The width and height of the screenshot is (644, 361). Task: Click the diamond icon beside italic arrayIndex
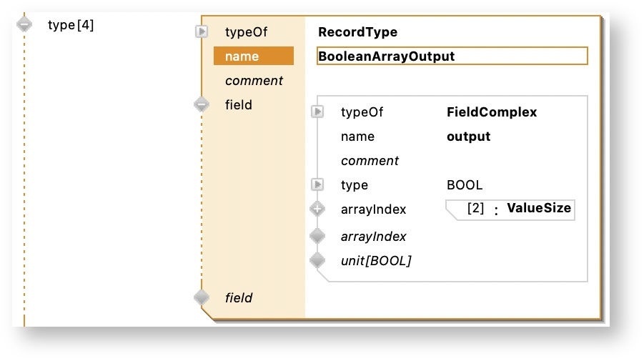tap(317, 236)
